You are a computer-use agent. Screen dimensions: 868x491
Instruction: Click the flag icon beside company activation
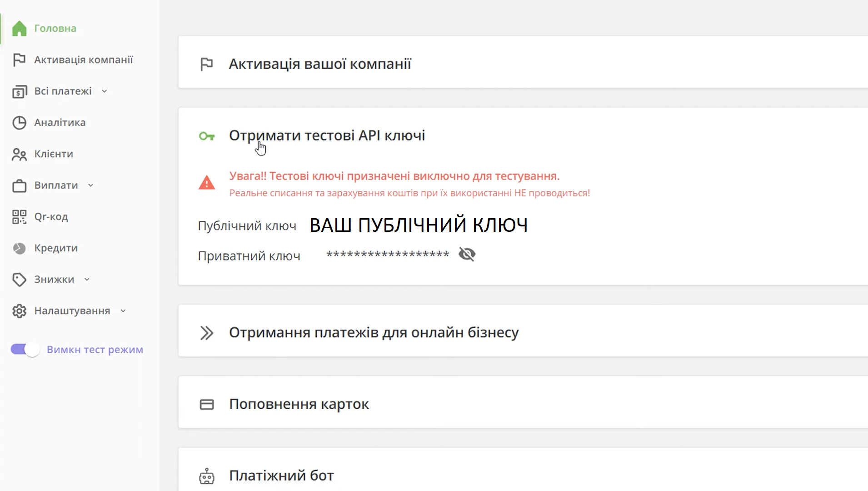coord(206,64)
